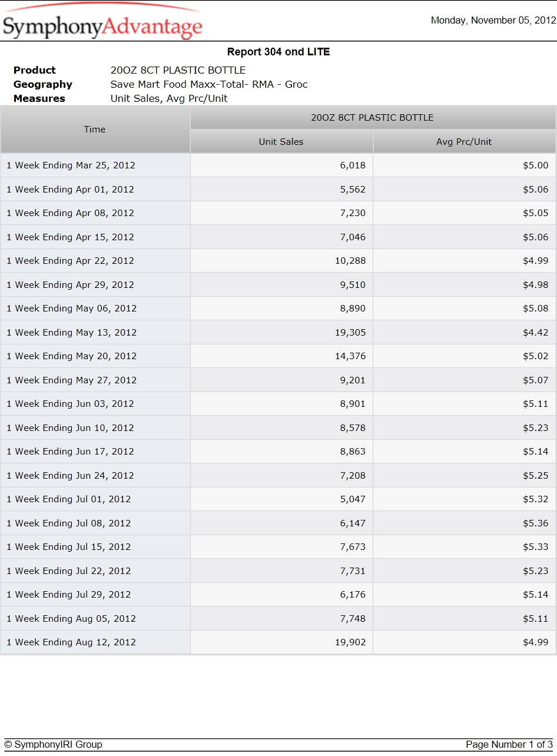Click the $4.99 price for week ending Apr 22

[535, 261]
